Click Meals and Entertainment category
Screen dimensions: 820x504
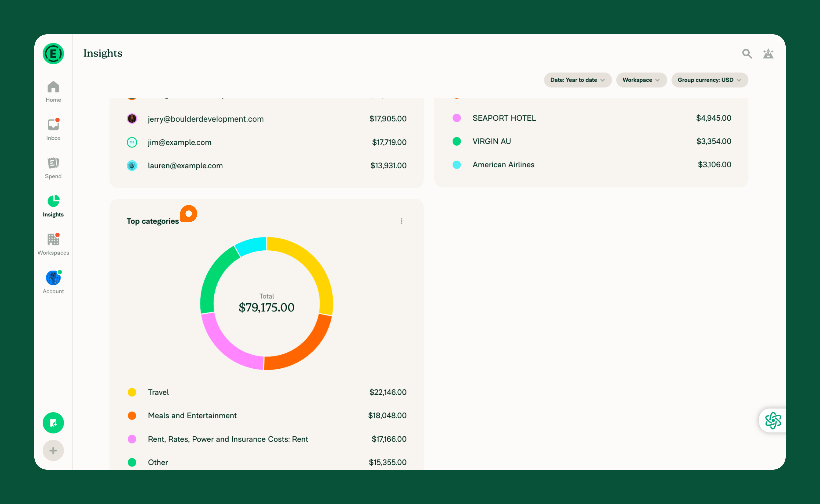pos(192,416)
